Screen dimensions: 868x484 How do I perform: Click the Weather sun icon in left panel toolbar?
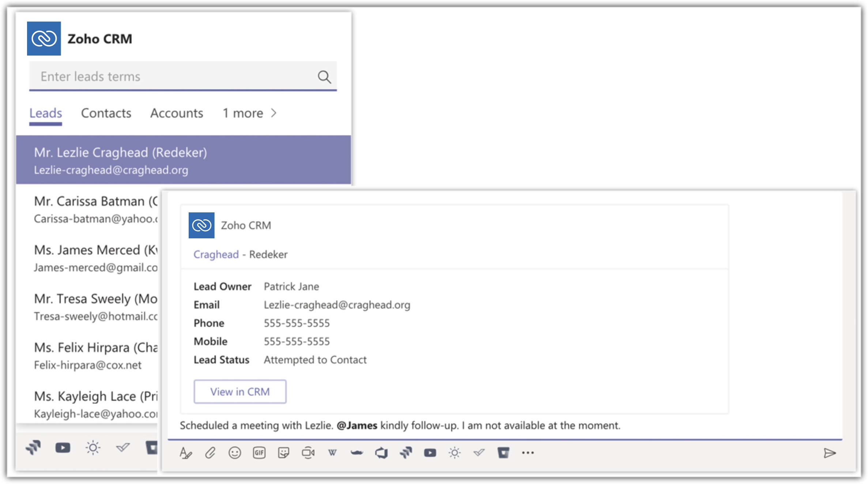tap(93, 447)
